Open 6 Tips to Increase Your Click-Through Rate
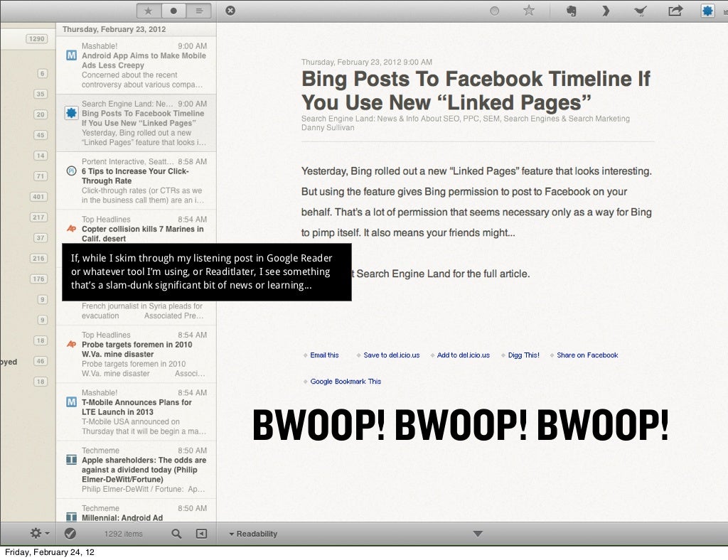The image size is (728, 560). (136, 181)
